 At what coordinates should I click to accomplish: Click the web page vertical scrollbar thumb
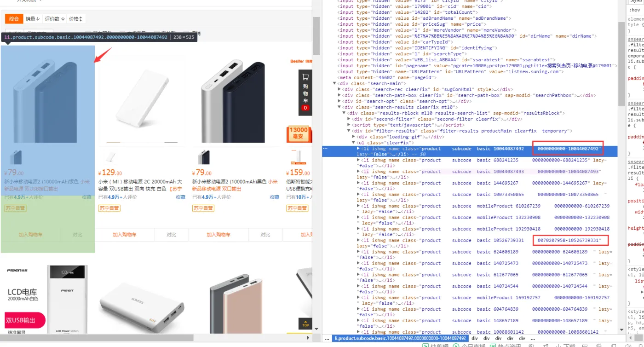316,36
